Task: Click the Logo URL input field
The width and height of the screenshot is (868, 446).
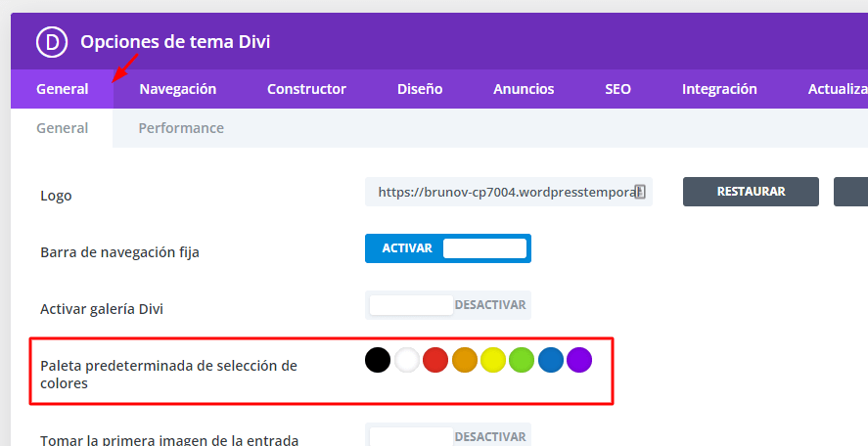Action: coord(509,192)
